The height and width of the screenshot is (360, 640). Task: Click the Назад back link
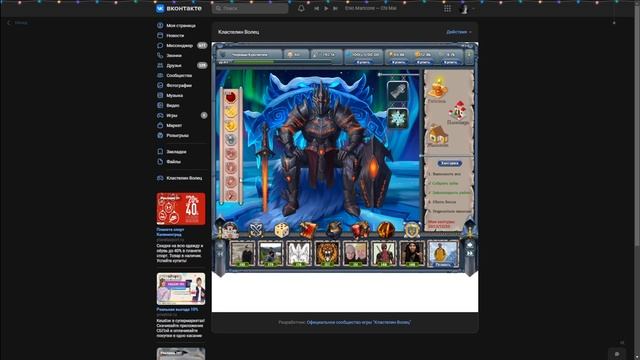click(18, 23)
